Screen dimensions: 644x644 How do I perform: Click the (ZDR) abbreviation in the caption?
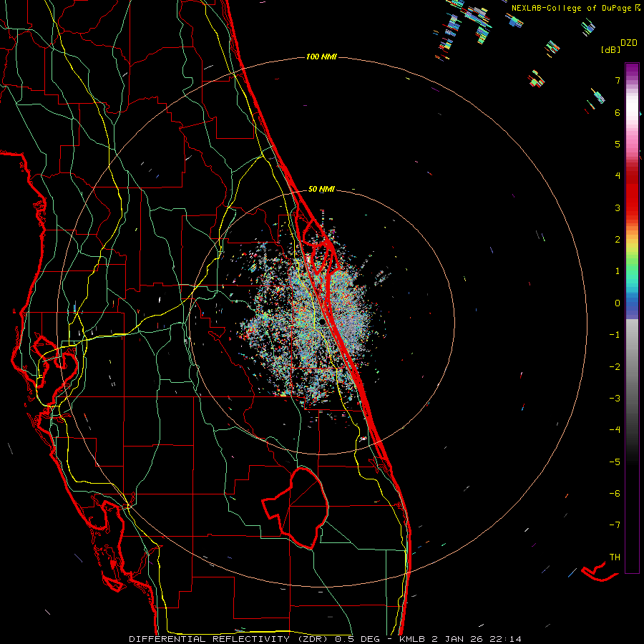pos(313,639)
